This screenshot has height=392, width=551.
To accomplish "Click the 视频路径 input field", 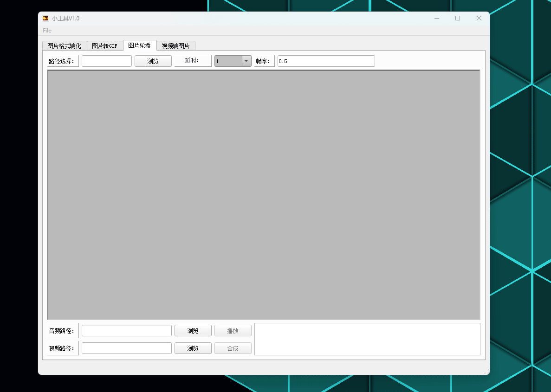I will (127, 348).
